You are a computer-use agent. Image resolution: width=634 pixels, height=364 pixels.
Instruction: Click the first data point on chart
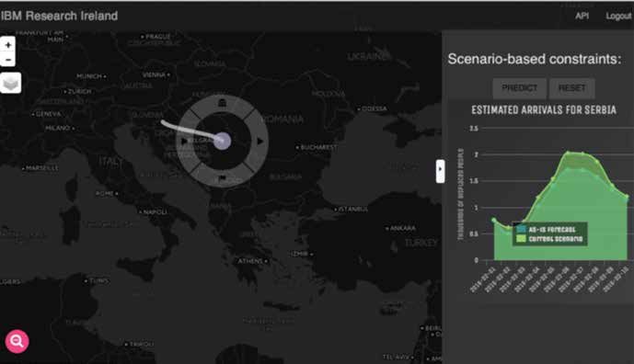(494, 221)
